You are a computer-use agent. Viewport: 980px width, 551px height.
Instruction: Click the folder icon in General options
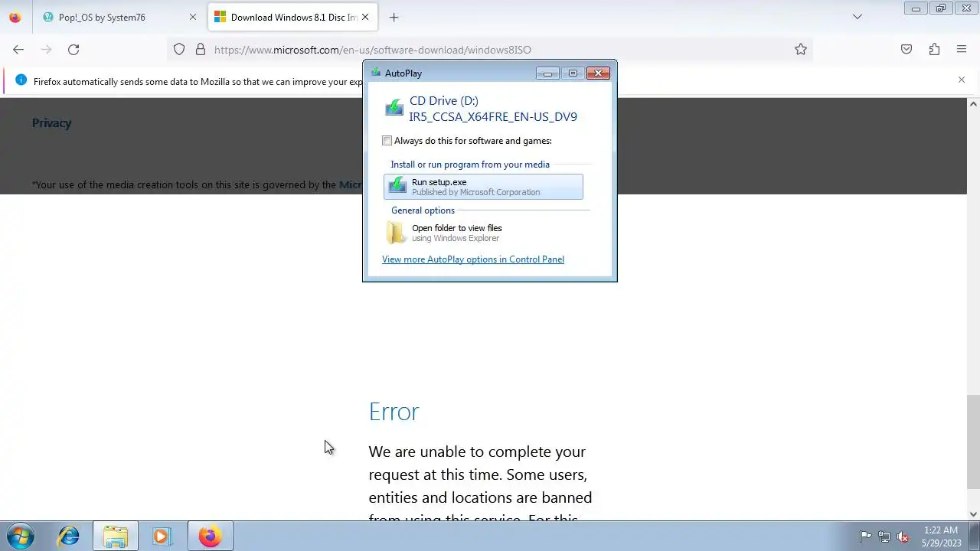(397, 233)
